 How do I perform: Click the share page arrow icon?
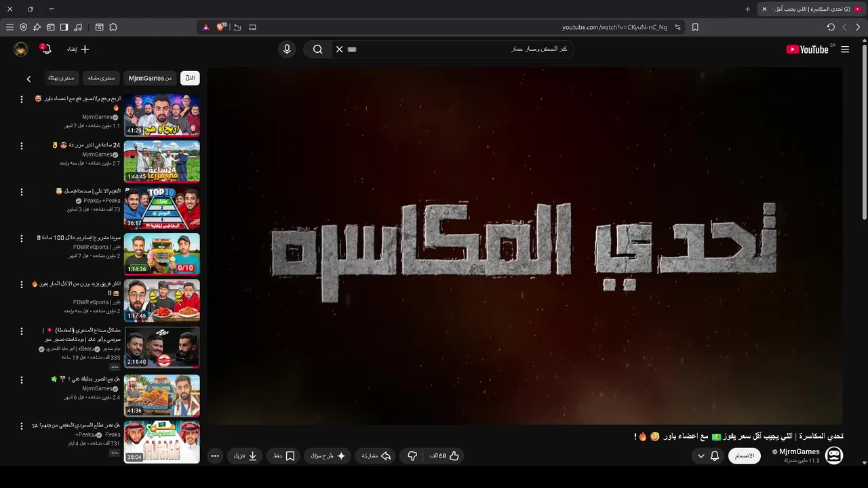[x=237, y=27]
